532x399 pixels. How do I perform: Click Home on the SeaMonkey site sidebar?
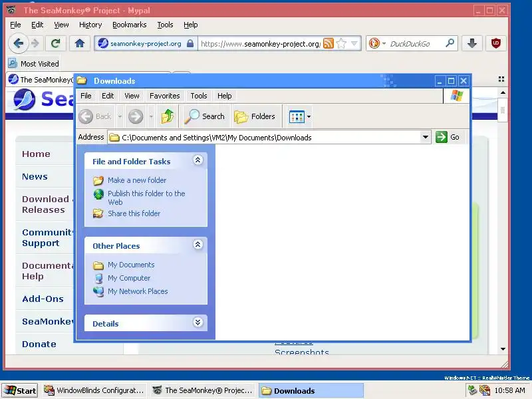(36, 154)
